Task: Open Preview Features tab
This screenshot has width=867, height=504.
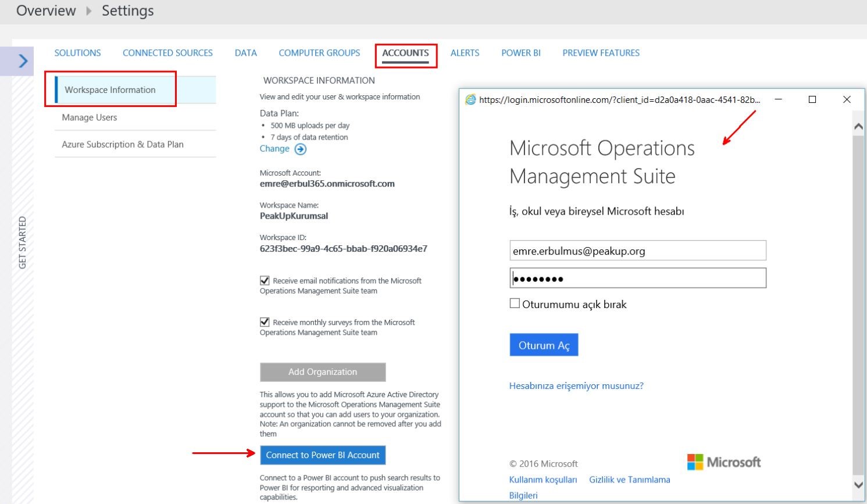Action: coord(601,53)
